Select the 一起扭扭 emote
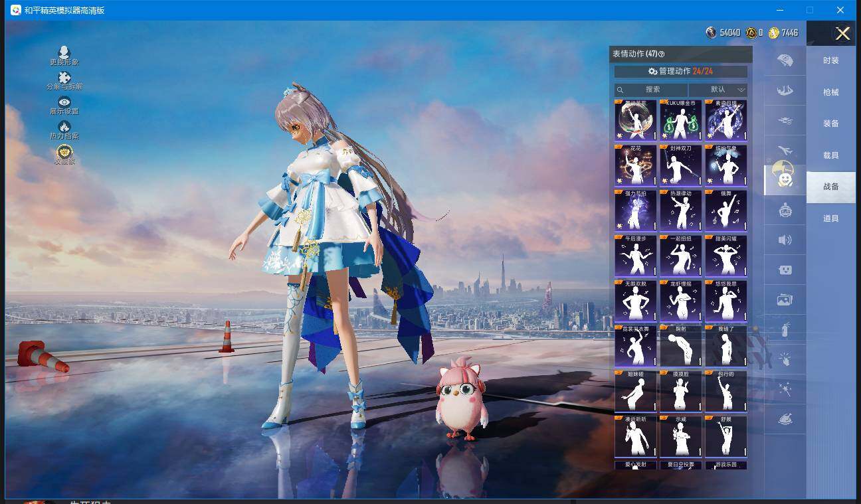Image resolution: width=861 pixels, height=504 pixels. tap(681, 255)
